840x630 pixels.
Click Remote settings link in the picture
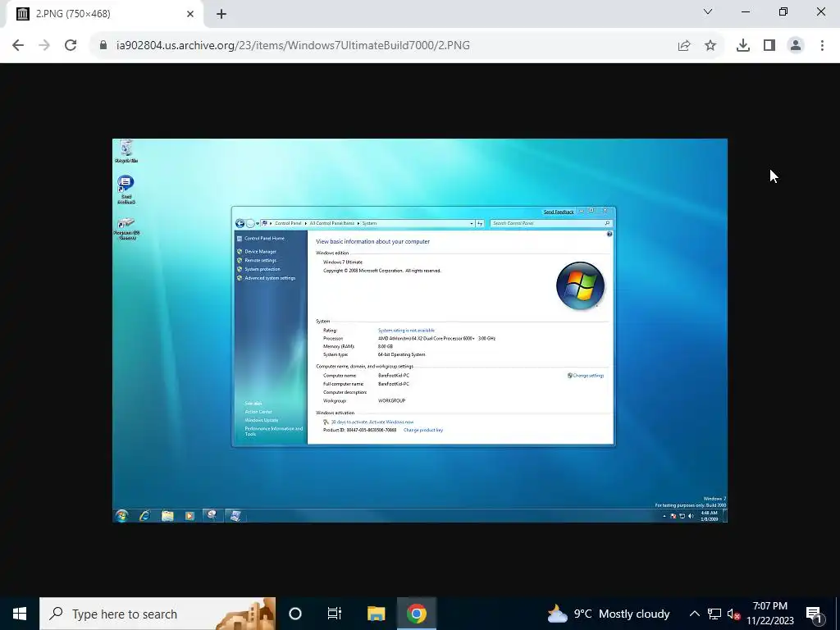pos(260,260)
